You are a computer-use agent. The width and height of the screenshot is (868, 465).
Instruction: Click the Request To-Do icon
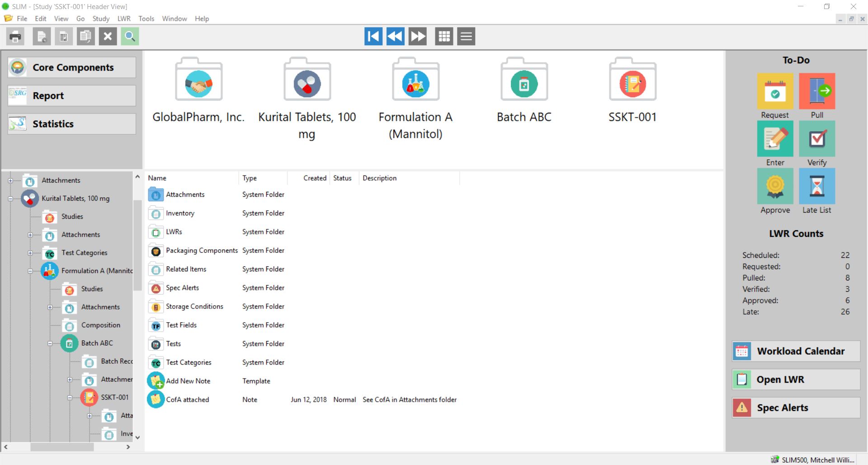click(x=775, y=91)
